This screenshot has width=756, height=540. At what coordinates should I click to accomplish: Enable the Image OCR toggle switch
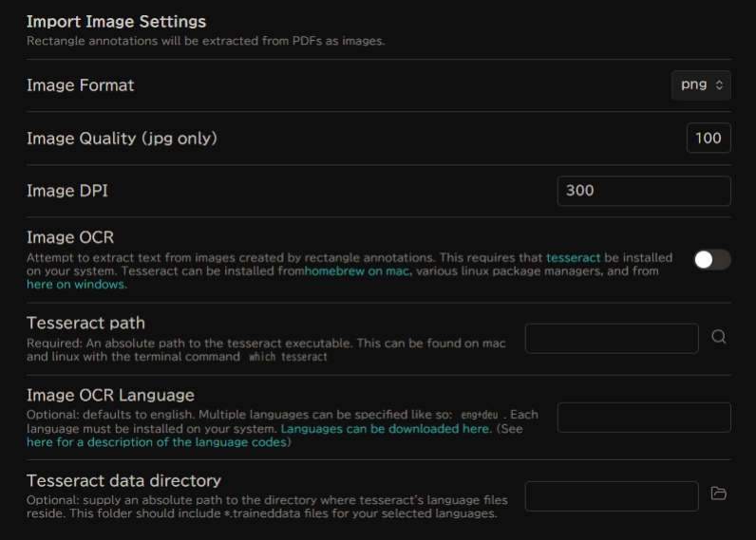711,259
